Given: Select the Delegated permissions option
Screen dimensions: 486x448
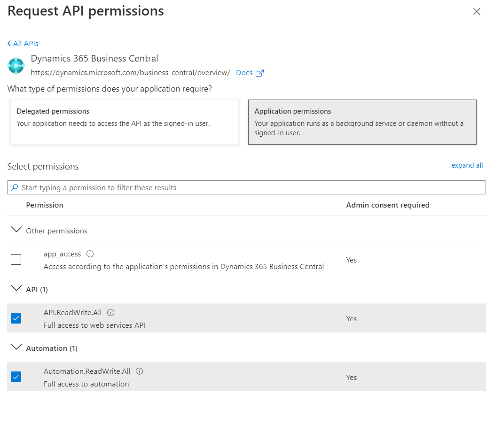Looking at the screenshot, I should click(x=124, y=122).
